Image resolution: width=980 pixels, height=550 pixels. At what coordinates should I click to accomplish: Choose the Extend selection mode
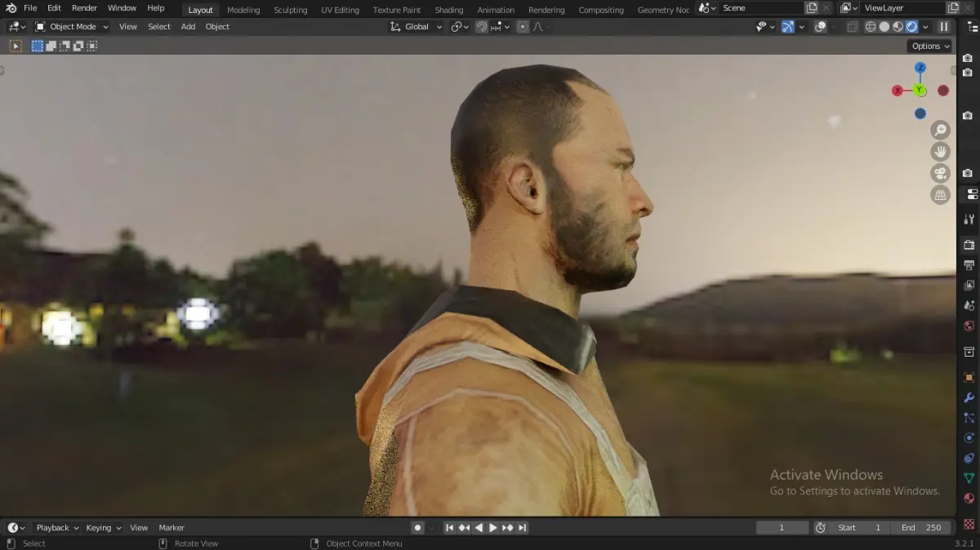51,46
